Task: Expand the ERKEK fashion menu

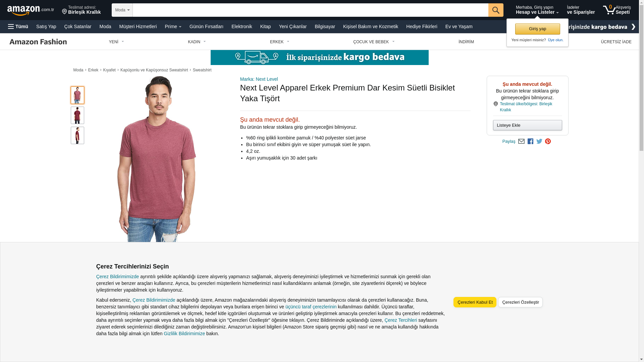Action: [x=280, y=42]
